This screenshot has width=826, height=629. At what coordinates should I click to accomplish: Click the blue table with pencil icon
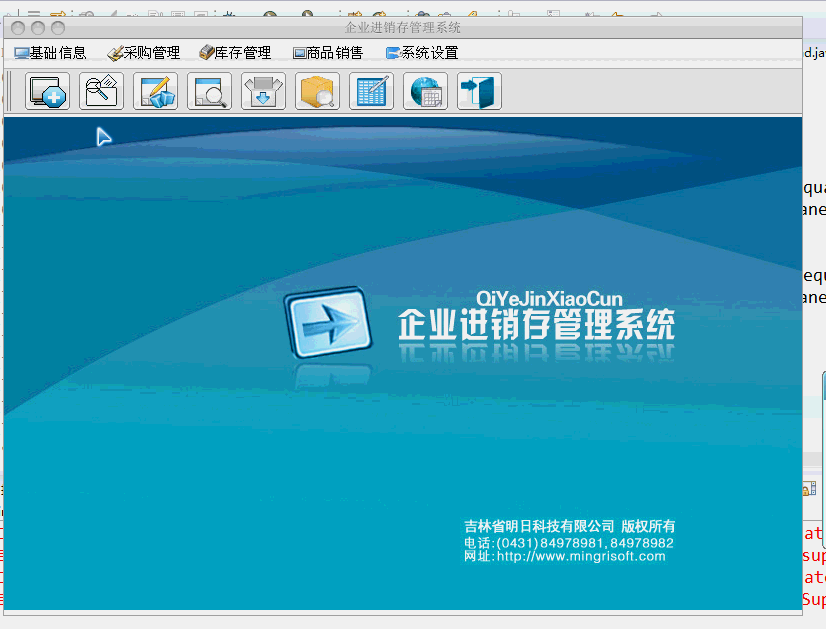coord(371,91)
